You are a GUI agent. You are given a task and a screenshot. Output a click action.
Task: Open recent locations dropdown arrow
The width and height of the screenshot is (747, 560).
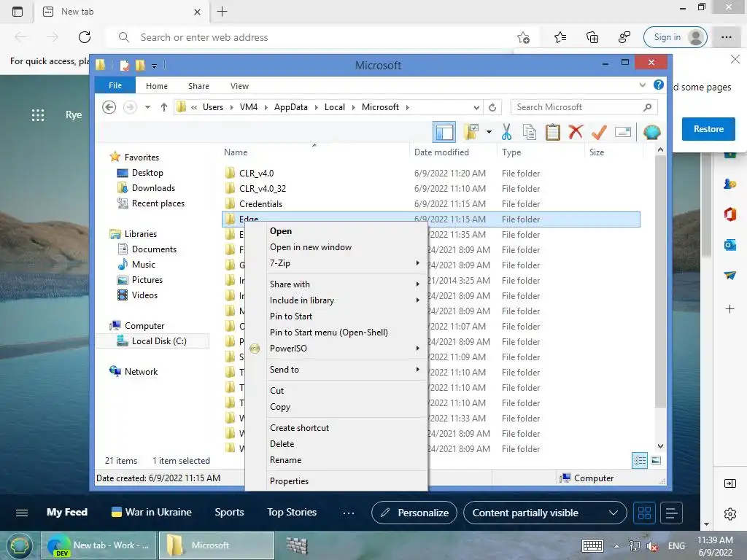147,107
